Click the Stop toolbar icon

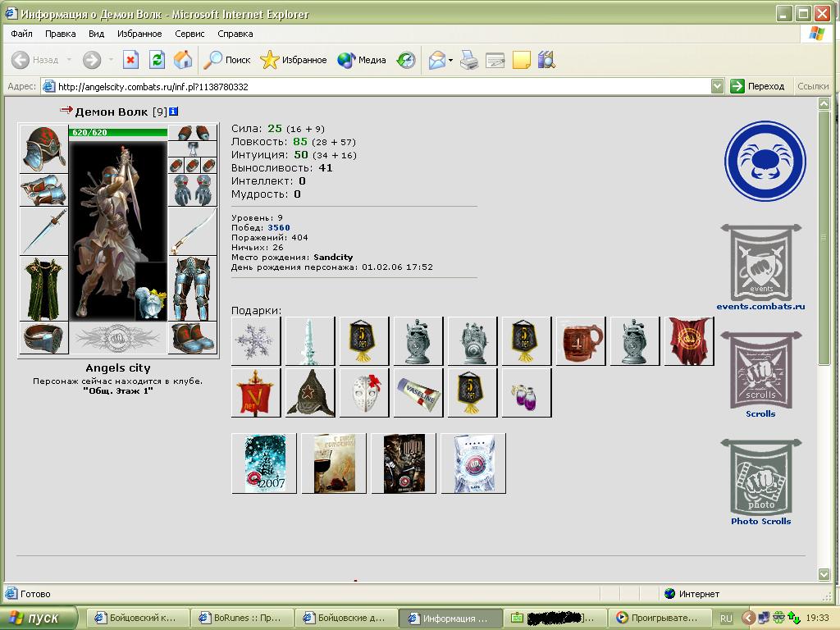coord(130,59)
